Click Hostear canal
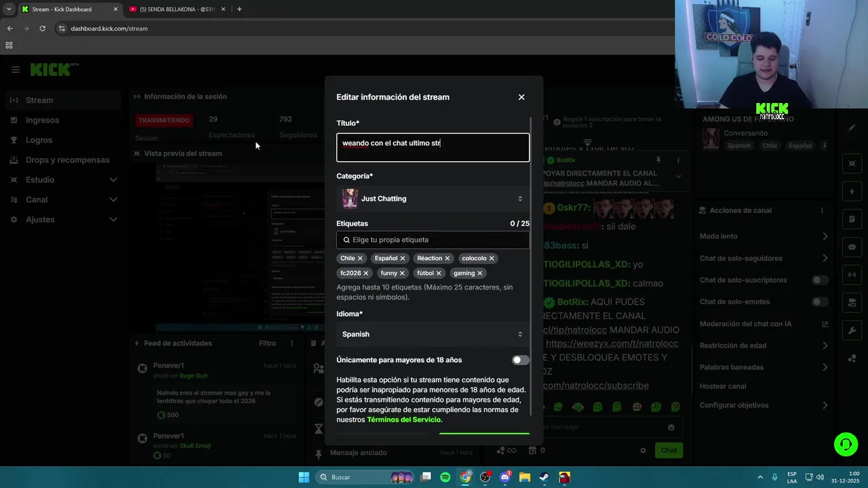868x488 pixels. (723, 386)
